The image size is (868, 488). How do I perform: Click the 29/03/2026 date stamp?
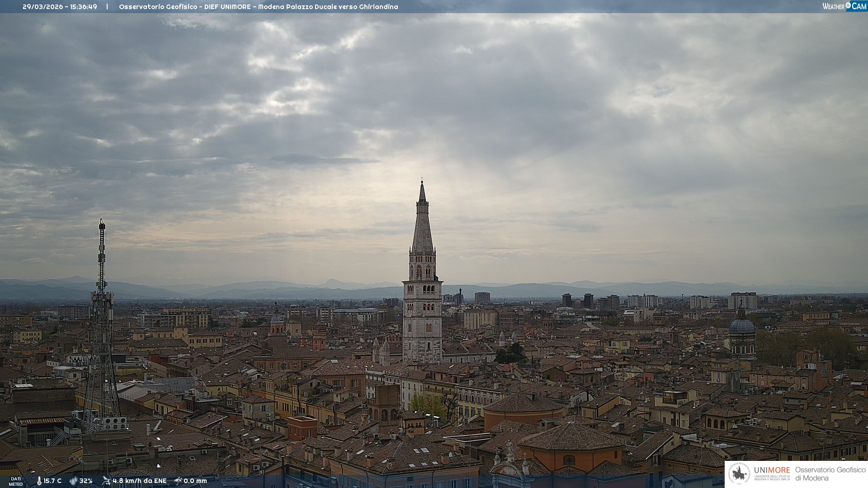pos(43,7)
